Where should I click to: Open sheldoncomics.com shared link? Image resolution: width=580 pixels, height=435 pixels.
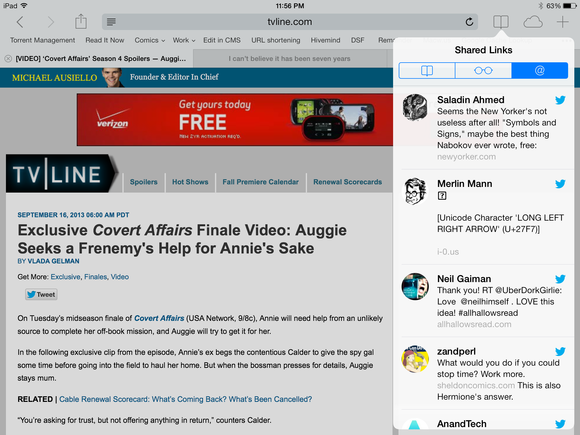(476, 385)
